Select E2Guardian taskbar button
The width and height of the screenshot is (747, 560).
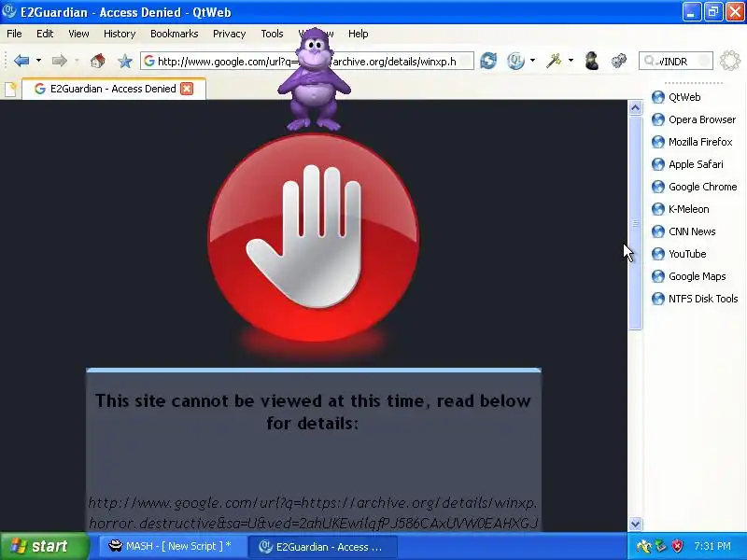click(x=322, y=546)
